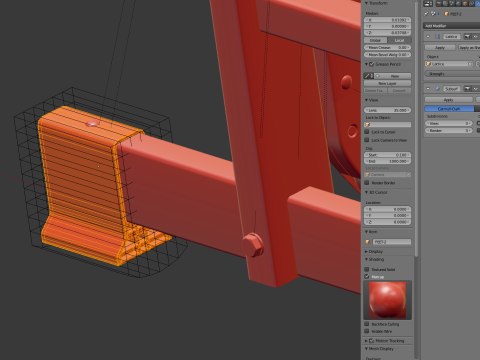Collapse the Item panel
Screen dimensions: 480x360
[366, 232]
